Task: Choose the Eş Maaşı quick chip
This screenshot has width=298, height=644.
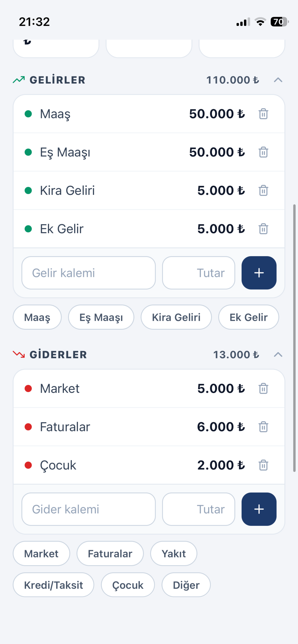Action: [101, 317]
